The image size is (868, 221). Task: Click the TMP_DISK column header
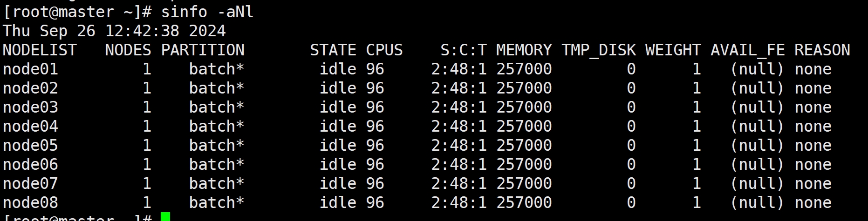pos(599,50)
